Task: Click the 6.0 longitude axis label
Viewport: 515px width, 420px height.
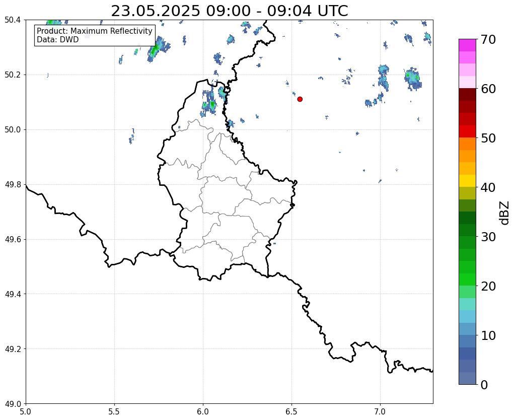Action: tap(203, 411)
